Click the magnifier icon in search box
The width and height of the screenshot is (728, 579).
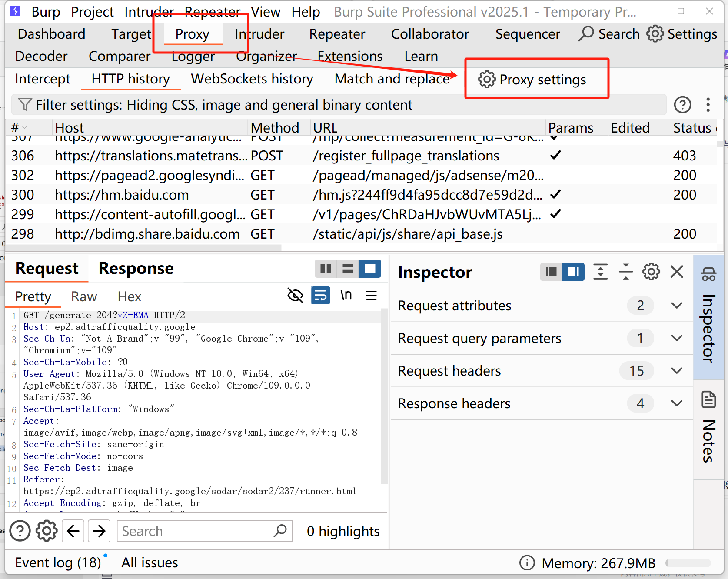coord(280,531)
